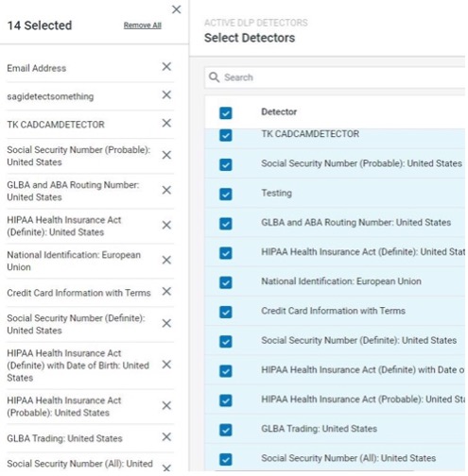This screenshot has width=468, height=476.
Task: Uncheck the Testing detector checkbox
Action: (x=226, y=195)
